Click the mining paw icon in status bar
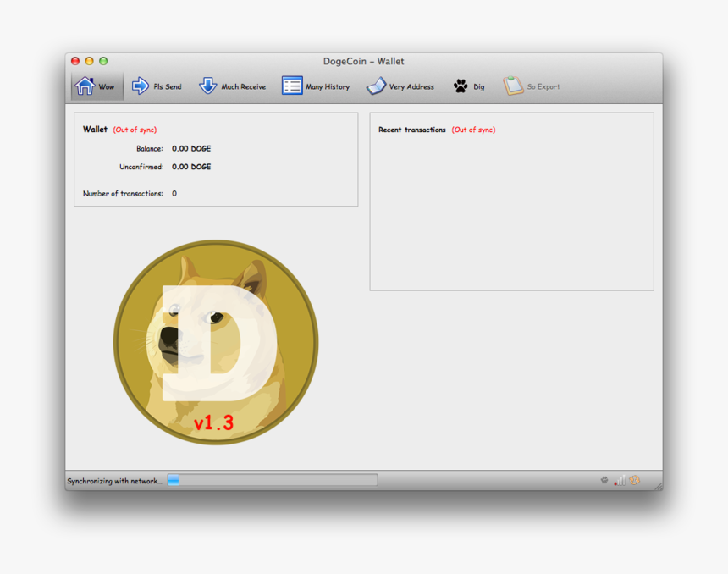 tap(604, 480)
